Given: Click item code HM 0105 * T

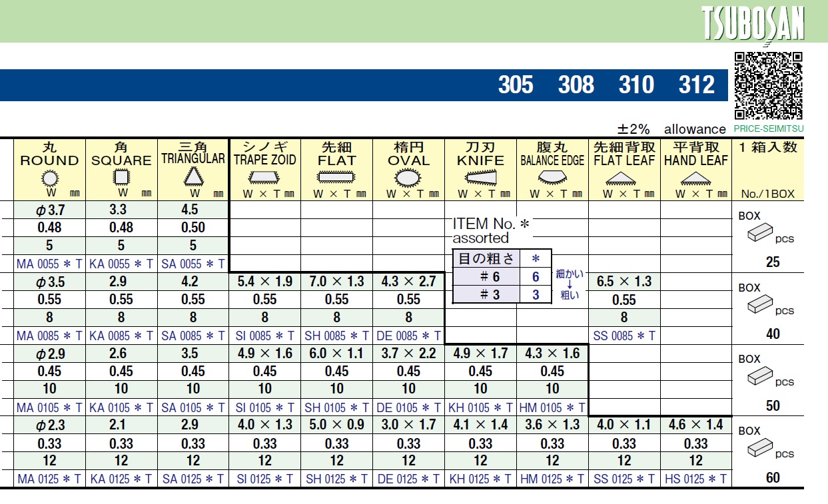Looking at the screenshot, I should 552,407.
